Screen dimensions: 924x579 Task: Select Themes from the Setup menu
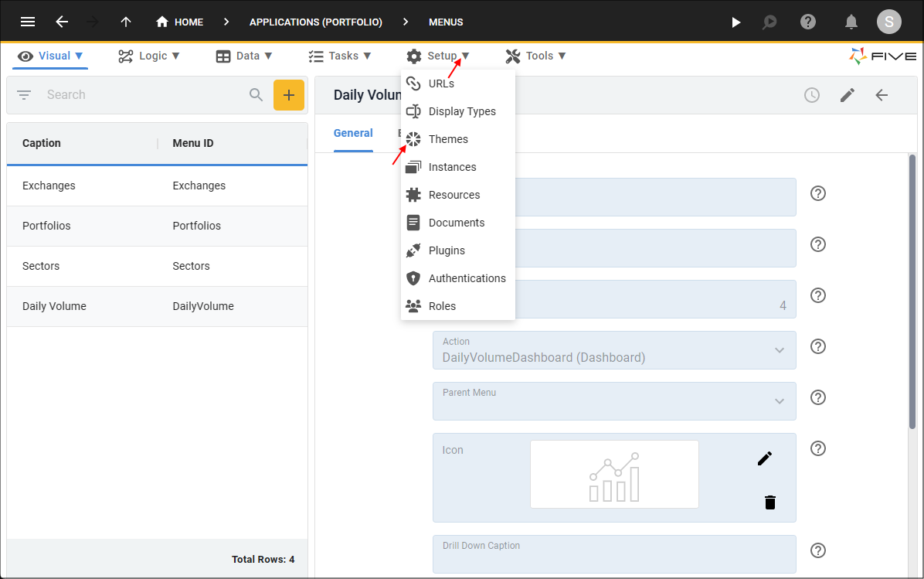[x=447, y=139]
